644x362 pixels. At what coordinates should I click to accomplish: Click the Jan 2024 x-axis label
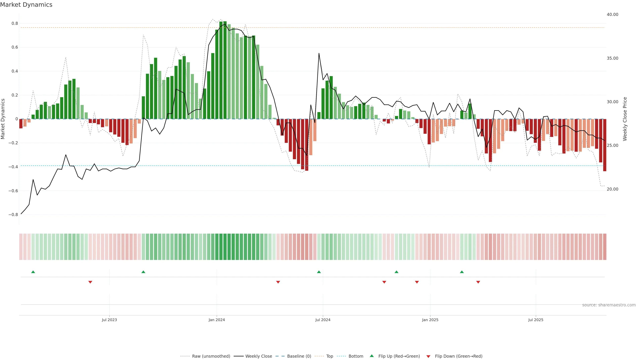[217, 320]
